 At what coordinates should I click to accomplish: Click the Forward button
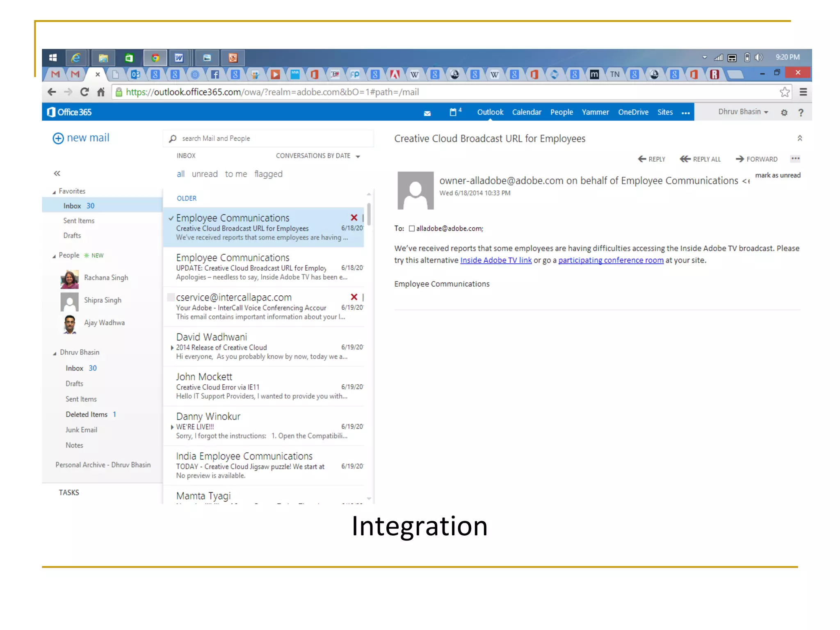(x=756, y=159)
